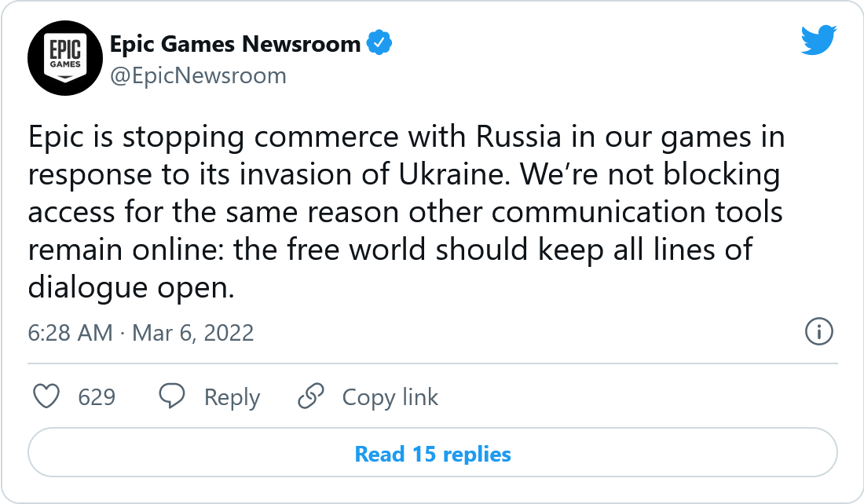Viewport: 864px width, 504px height.
Task: Click the Reply text label
Action: pos(232,397)
